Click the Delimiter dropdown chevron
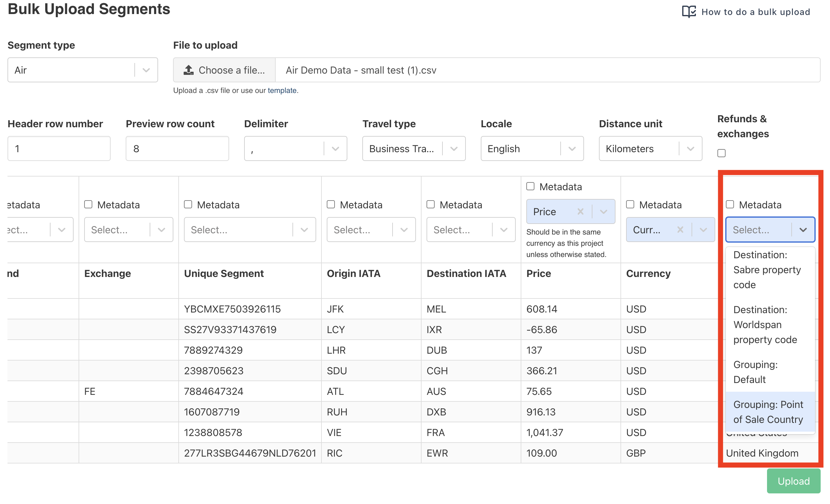This screenshot has width=830, height=504. click(x=335, y=148)
